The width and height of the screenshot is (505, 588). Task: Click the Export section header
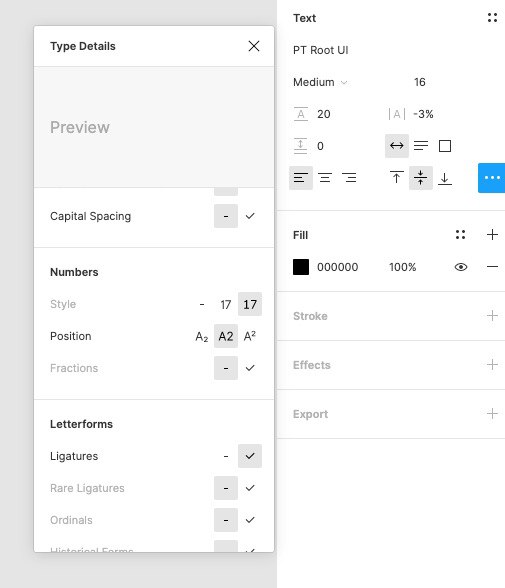coord(310,414)
